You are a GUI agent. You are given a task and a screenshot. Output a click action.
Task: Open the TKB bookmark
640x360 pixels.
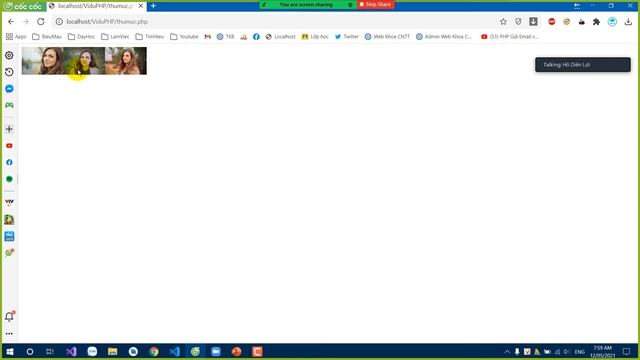tap(225, 36)
